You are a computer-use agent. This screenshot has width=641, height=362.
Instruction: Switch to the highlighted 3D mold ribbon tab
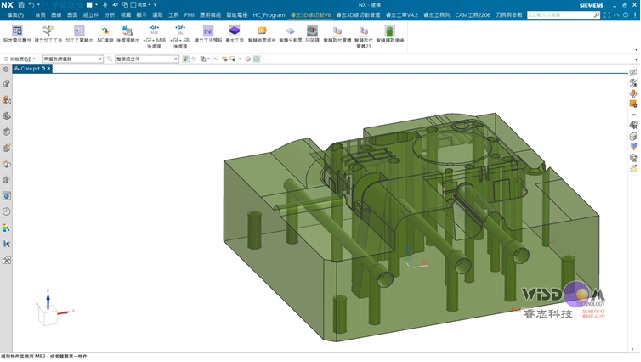coord(311,15)
